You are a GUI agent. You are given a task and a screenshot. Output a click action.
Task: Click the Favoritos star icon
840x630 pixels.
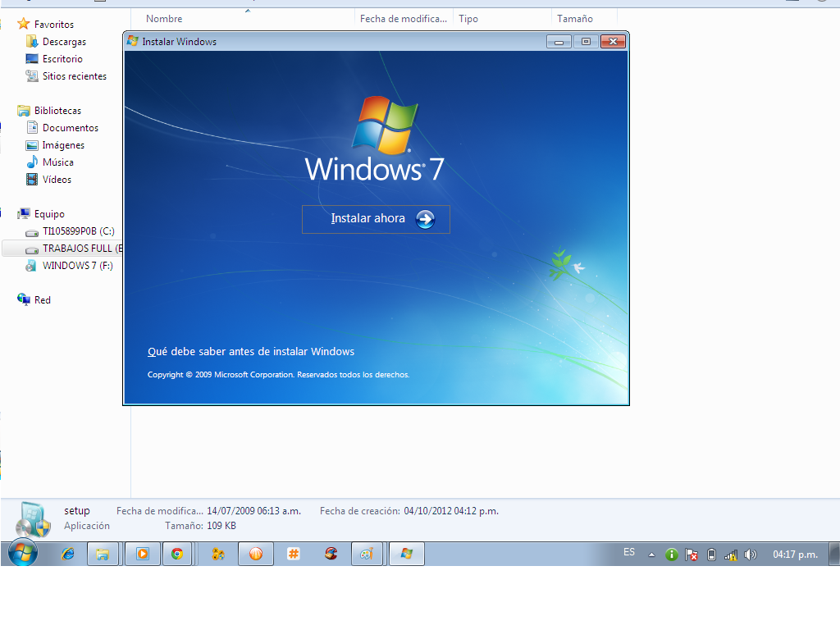click(x=23, y=24)
